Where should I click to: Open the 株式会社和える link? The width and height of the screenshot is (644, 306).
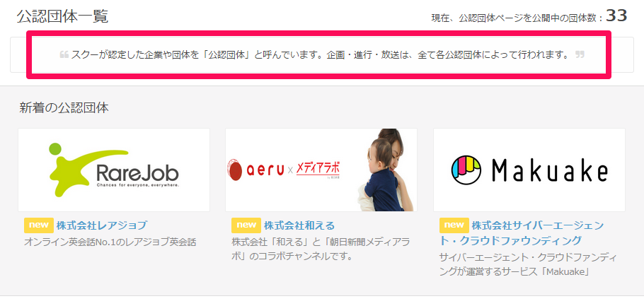coord(299,225)
